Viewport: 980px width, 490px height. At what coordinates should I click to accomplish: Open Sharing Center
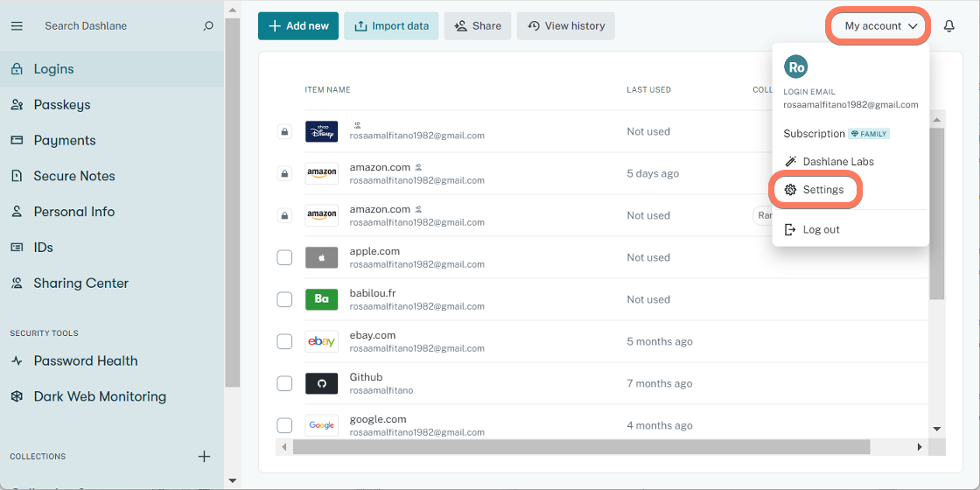tap(112, 283)
